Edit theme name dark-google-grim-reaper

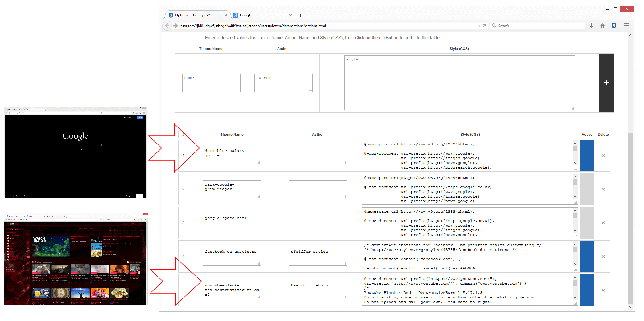point(232,189)
